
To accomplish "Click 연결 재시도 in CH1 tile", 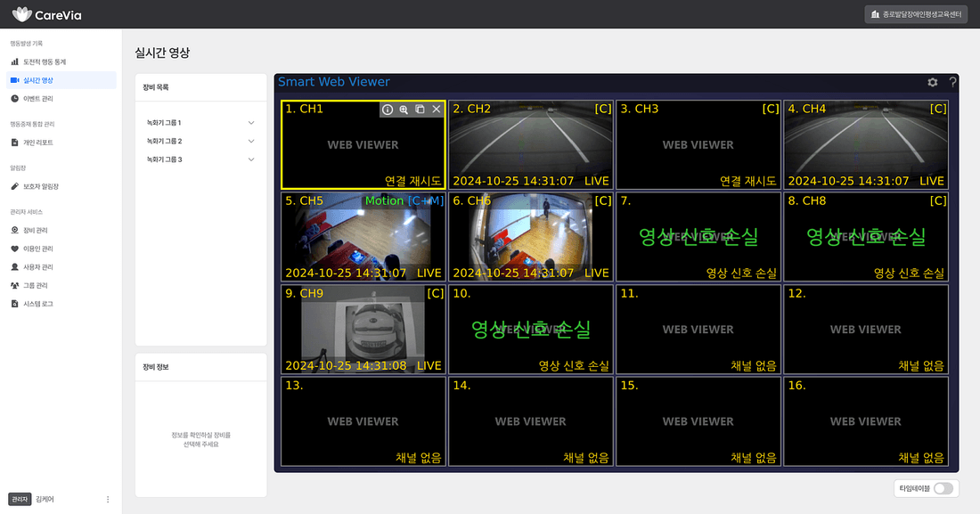I will coord(412,181).
